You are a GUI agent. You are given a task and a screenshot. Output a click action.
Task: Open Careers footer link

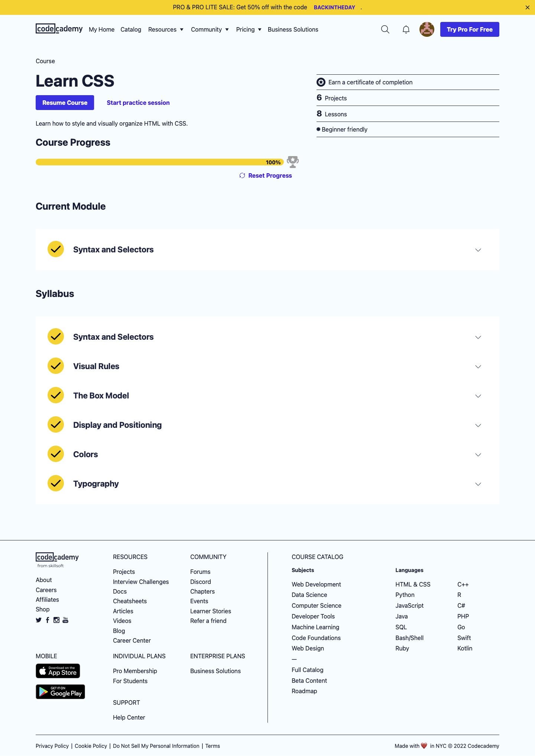(46, 590)
